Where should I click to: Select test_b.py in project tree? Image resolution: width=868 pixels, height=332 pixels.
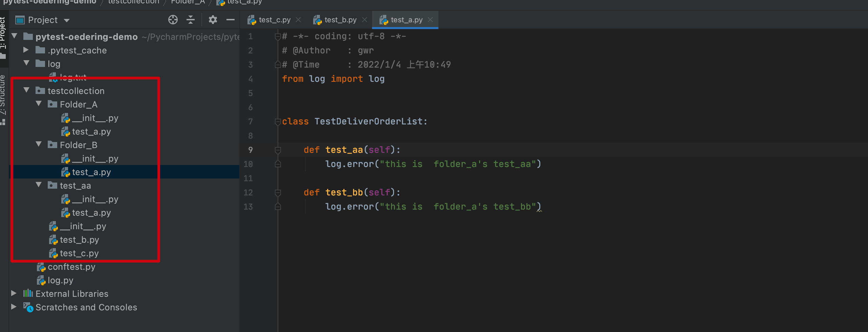point(79,240)
